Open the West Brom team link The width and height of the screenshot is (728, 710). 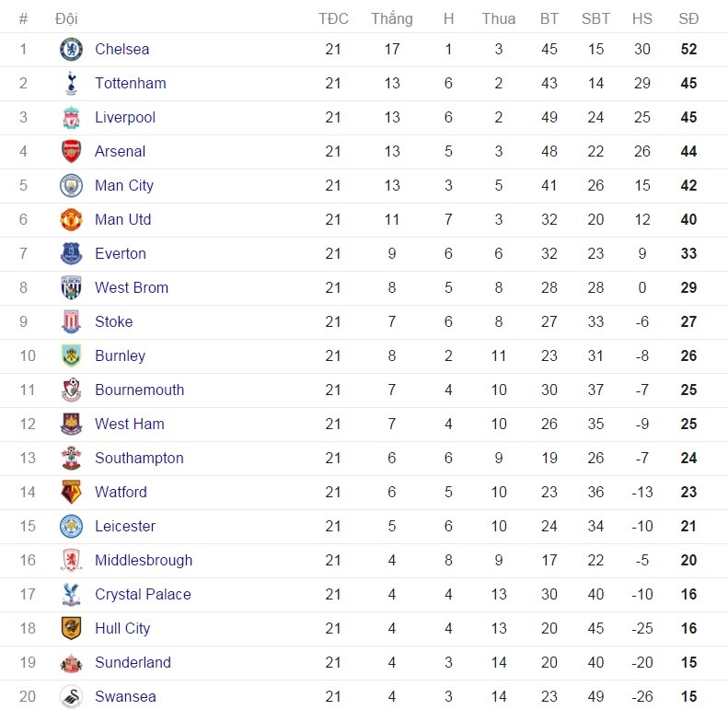132,288
